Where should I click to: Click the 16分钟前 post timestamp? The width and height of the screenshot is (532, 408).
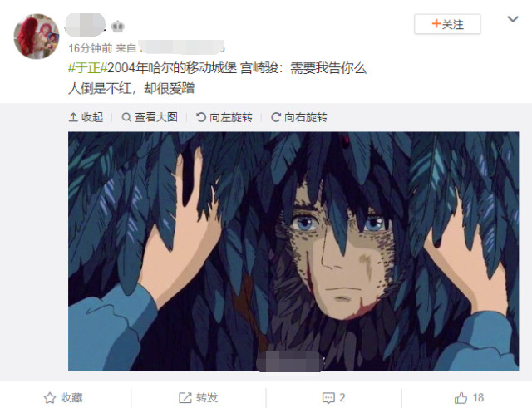click(x=91, y=48)
